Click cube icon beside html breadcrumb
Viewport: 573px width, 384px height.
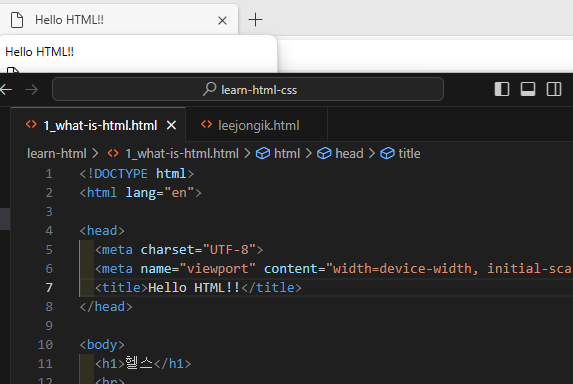pos(263,153)
